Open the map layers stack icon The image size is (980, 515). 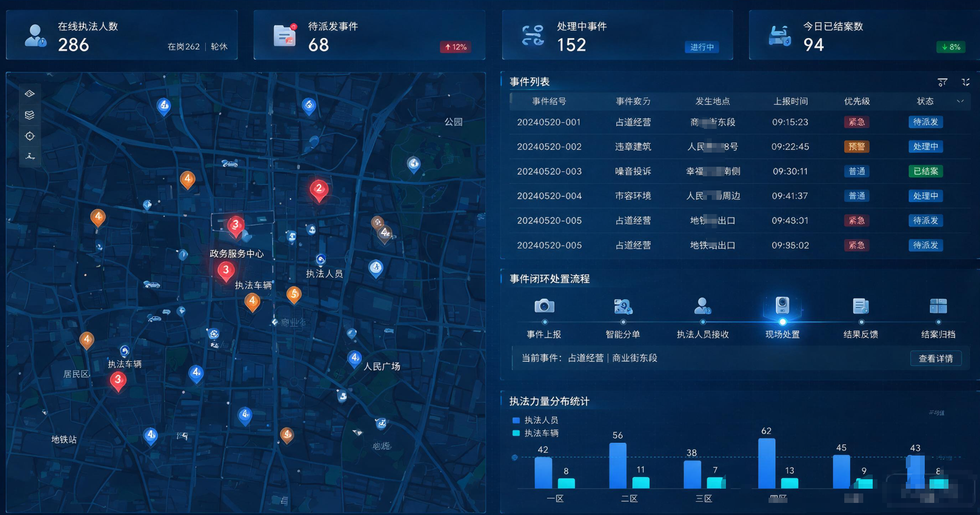(x=29, y=115)
